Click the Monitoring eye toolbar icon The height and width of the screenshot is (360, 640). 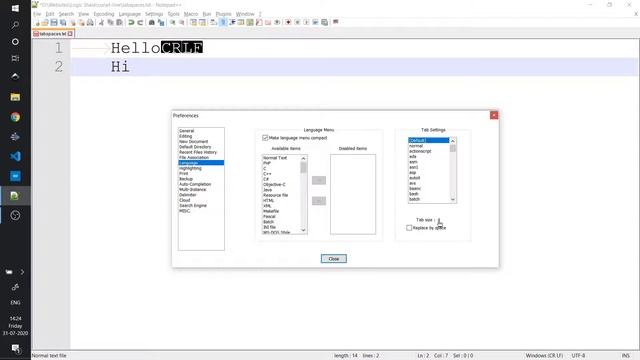pos(277,22)
